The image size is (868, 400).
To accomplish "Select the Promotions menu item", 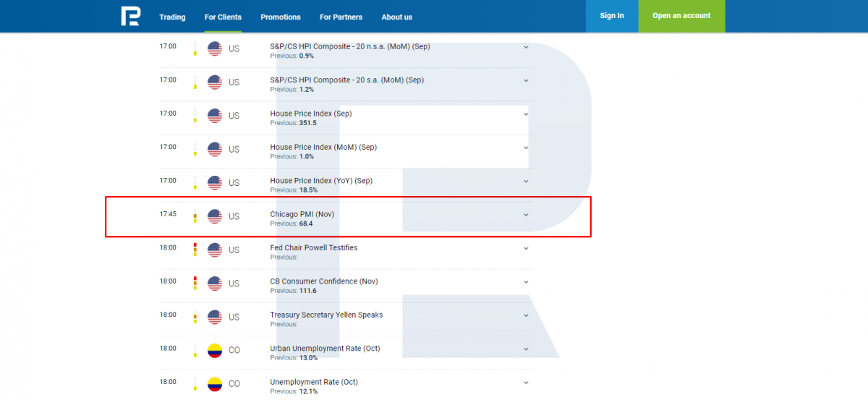I will (x=281, y=17).
